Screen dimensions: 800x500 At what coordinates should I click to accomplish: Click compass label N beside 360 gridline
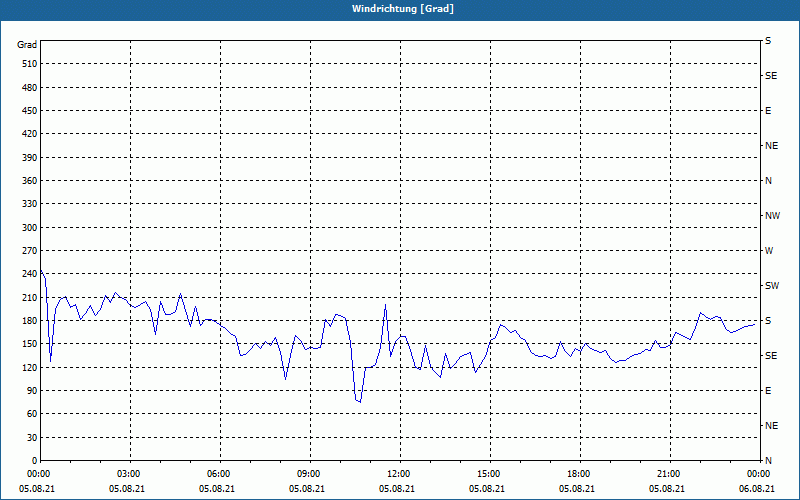click(x=768, y=181)
